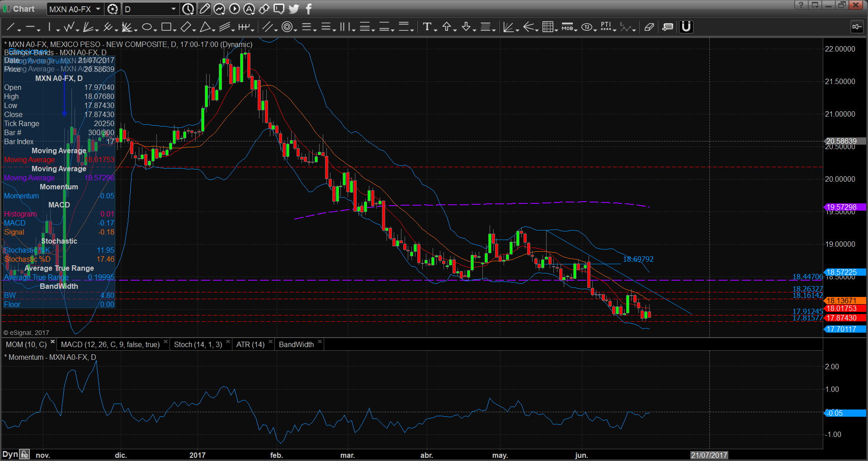Select the MOB tool

(567, 27)
